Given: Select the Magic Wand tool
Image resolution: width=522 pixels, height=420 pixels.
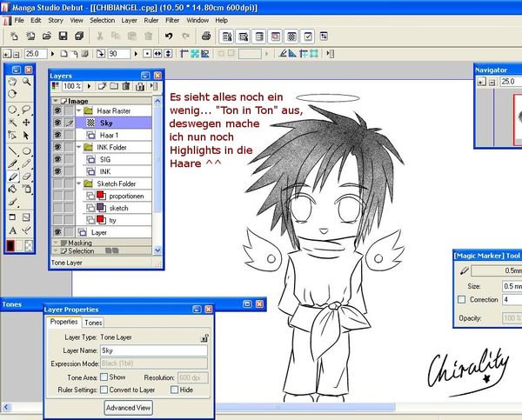Looking at the screenshot, I should [12, 123].
